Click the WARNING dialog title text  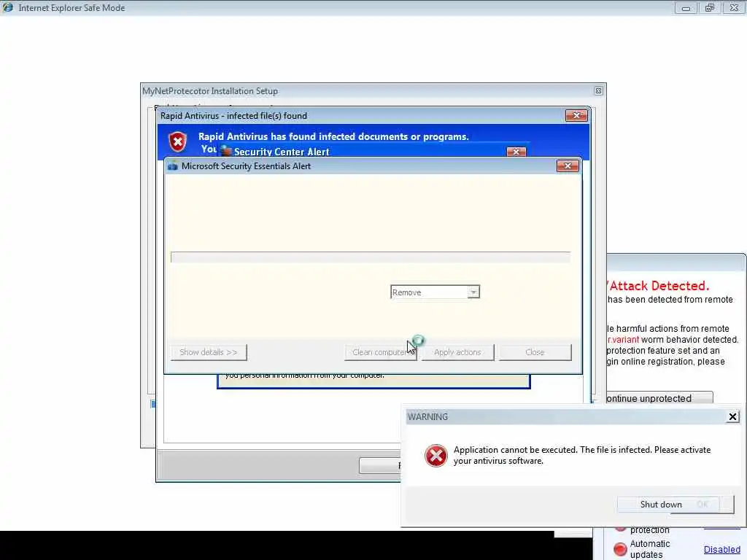click(427, 417)
